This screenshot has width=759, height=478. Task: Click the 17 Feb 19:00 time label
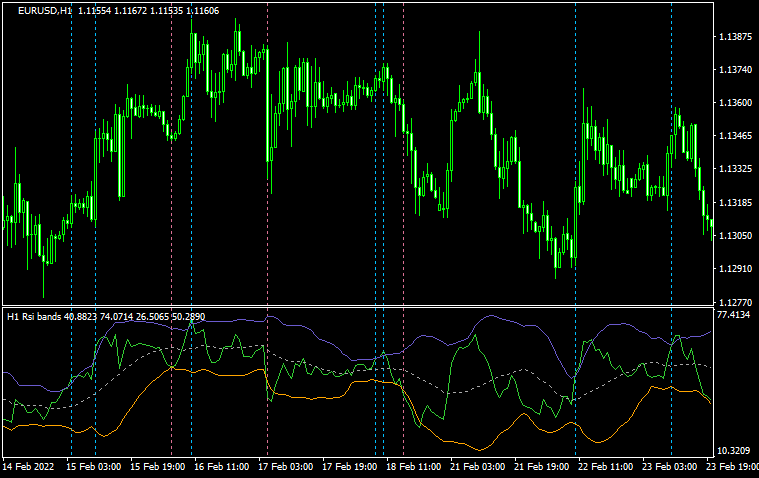pos(349,466)
